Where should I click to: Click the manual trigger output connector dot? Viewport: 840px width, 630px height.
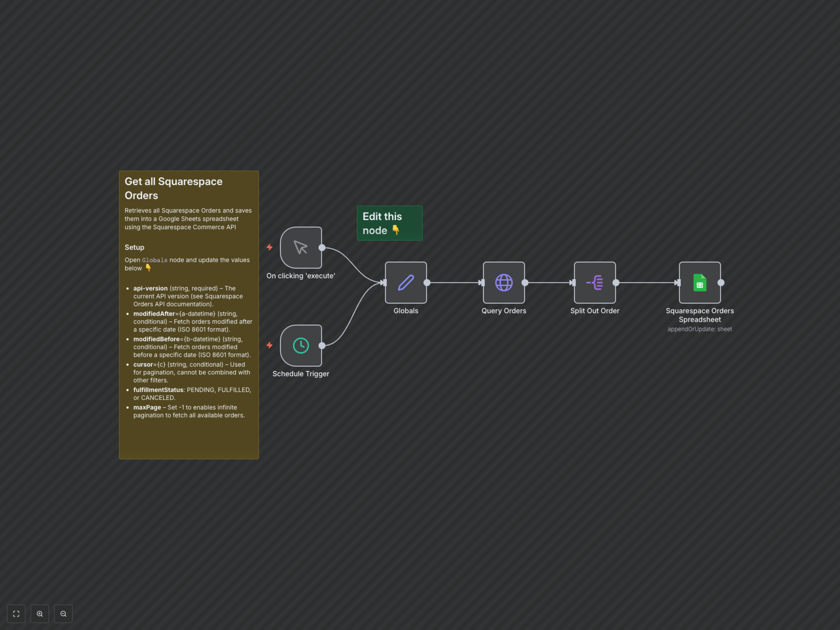[322, 248]
